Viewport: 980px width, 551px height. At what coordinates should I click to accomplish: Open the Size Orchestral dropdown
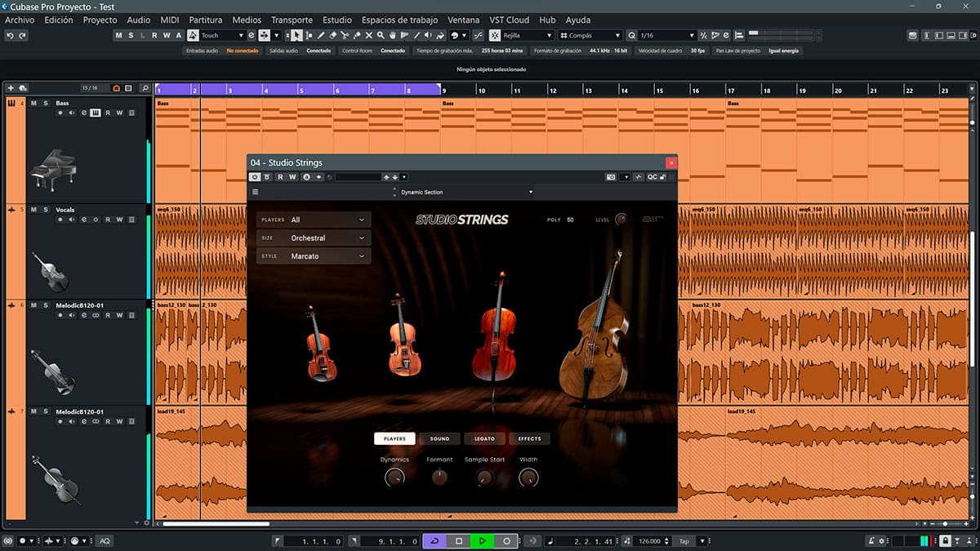coord(314,238)
